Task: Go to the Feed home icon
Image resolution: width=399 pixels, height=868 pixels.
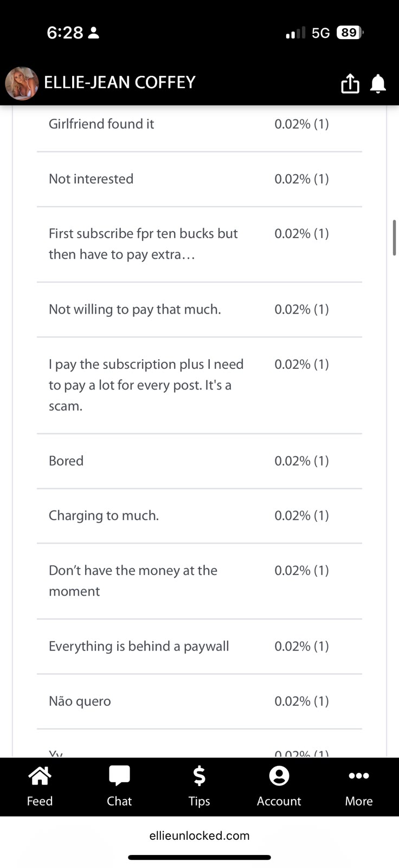Action: click(40, 786)
